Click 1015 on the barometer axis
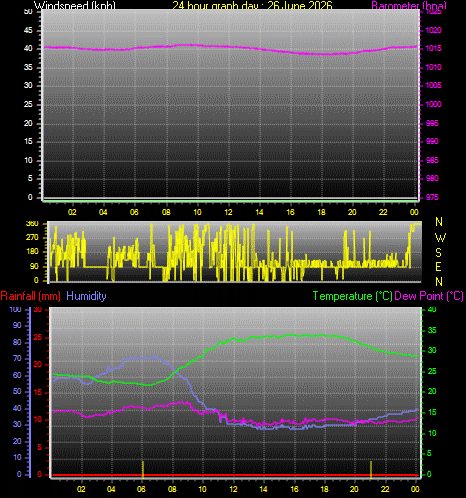 [433, 48]
